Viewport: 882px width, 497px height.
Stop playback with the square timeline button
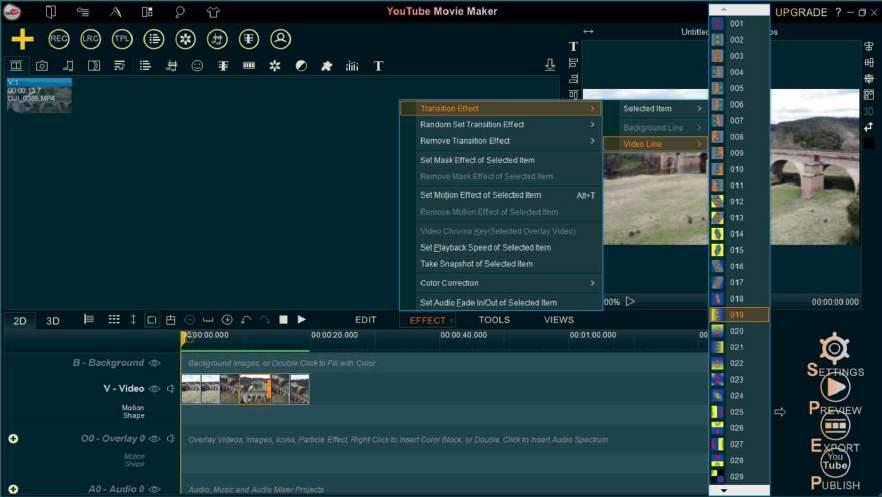[284, 319]
